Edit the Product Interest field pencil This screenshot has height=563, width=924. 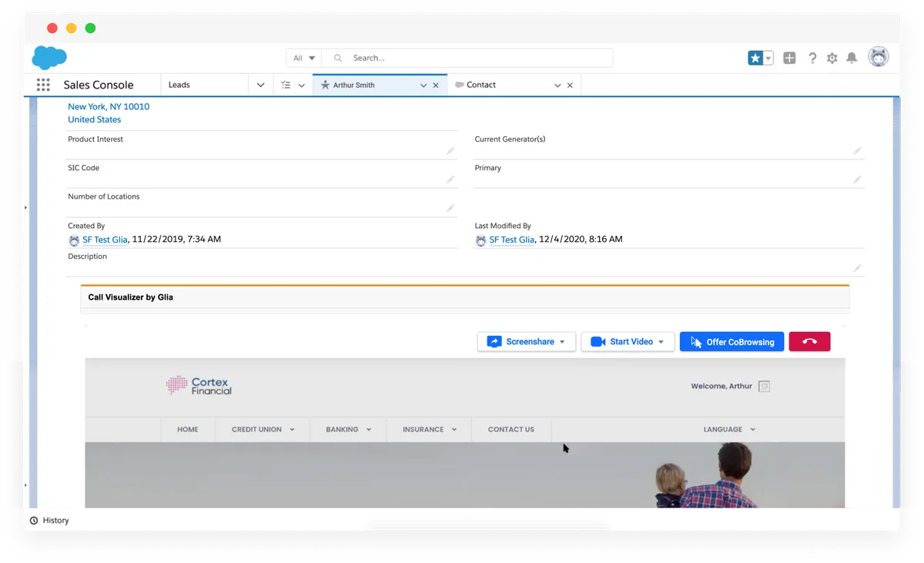pos(450,151)
